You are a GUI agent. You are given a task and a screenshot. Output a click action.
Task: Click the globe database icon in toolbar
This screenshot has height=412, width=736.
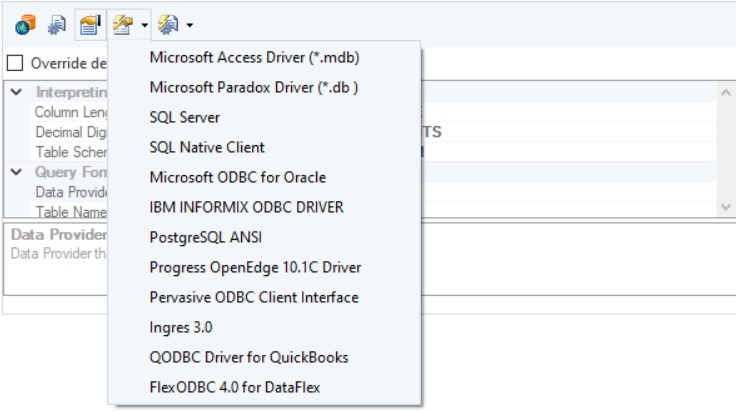tap(25, 23)
